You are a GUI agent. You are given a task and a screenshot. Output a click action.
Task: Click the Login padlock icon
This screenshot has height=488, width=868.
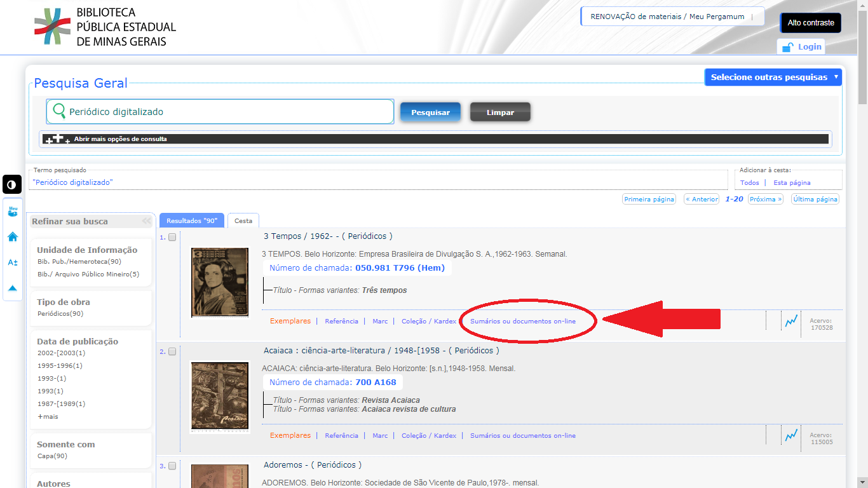tap(788, 47)
